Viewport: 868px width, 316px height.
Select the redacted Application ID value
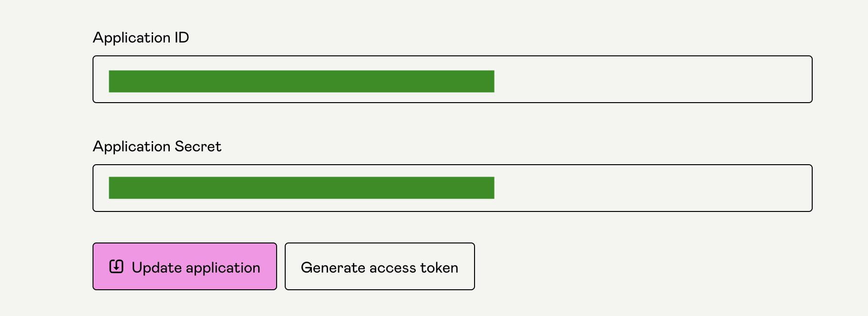tap(301, 81)
